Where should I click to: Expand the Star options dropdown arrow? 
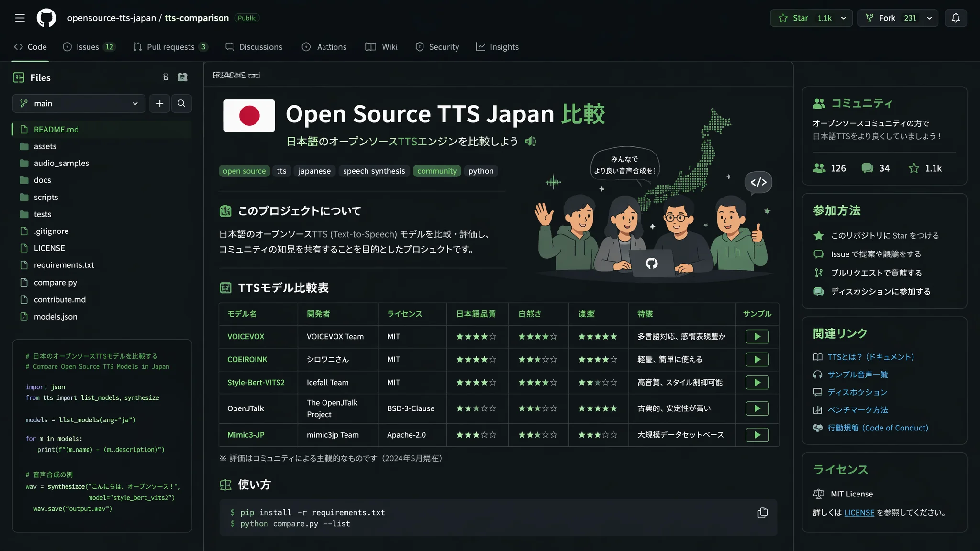pyautogui.click(x=844, y=18)
